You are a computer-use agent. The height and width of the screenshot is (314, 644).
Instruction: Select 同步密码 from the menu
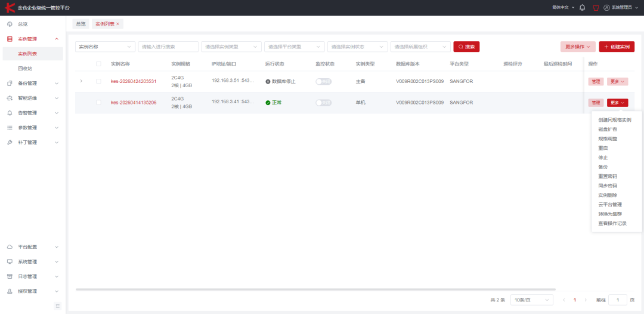(x=608, y=186)
